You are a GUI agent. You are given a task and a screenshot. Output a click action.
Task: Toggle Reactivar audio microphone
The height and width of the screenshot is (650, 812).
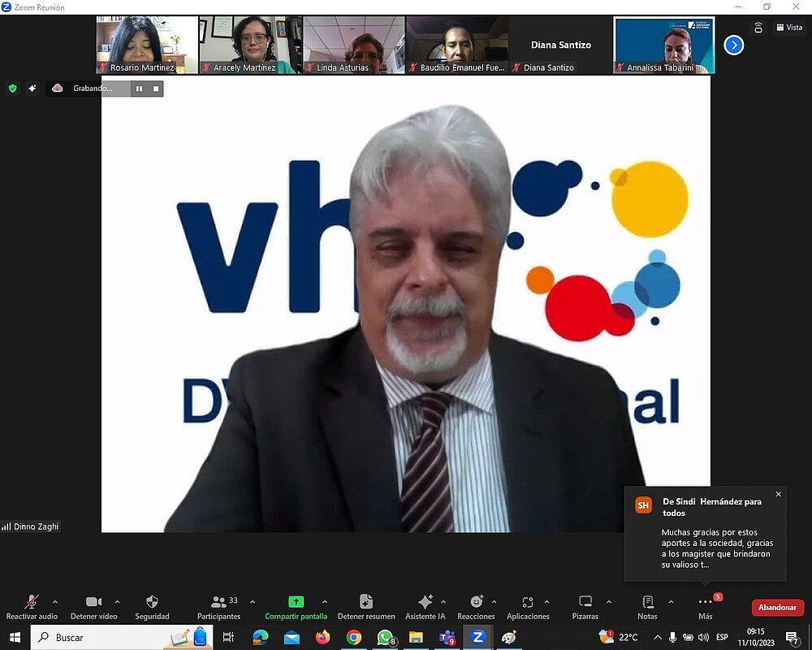[32, 602]
